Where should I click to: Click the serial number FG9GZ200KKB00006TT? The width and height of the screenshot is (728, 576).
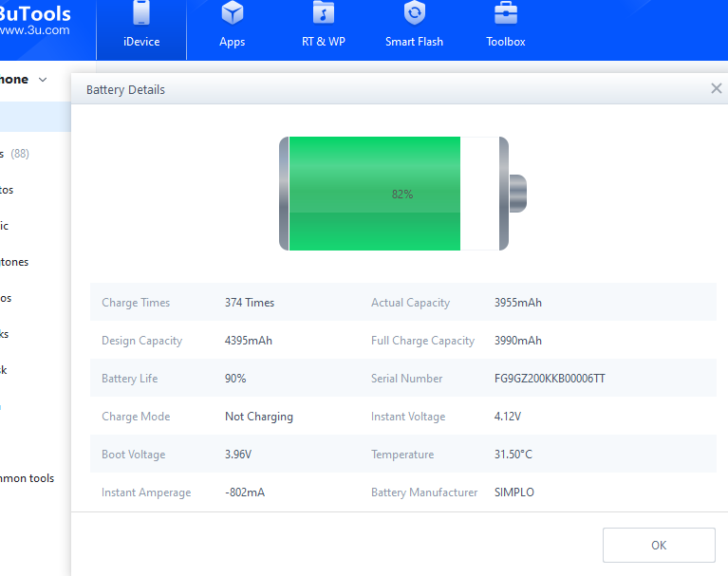pos(550,379)
